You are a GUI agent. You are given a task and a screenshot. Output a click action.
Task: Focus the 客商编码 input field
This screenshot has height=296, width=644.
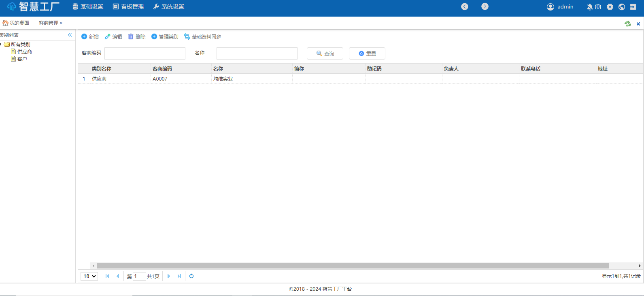click(x=145, y=53)
